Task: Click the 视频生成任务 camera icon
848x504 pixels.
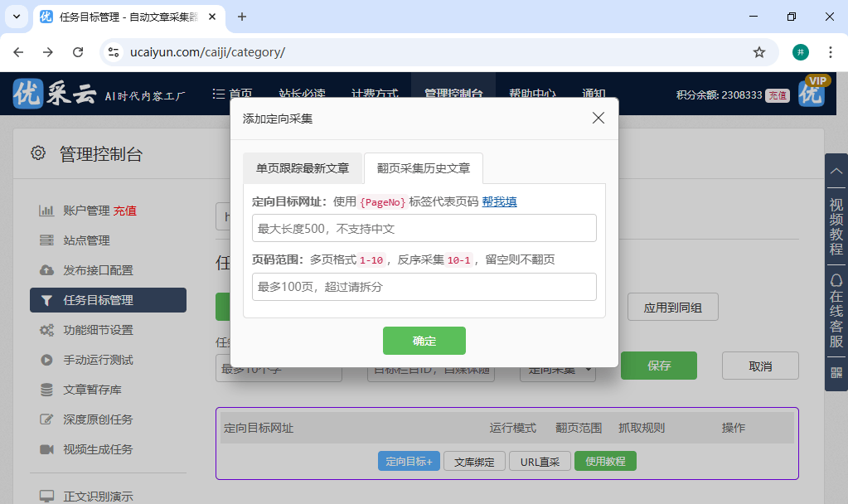Action: click(46, 448)
